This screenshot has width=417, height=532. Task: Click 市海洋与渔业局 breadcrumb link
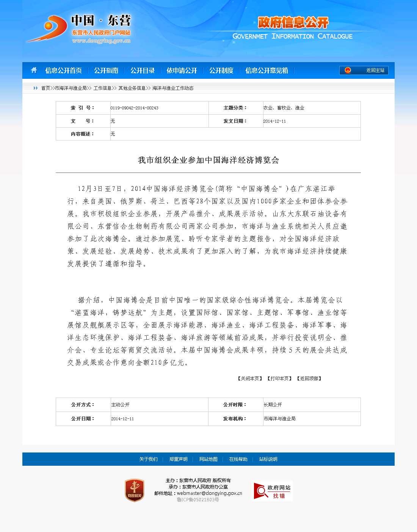coord(71,88)
